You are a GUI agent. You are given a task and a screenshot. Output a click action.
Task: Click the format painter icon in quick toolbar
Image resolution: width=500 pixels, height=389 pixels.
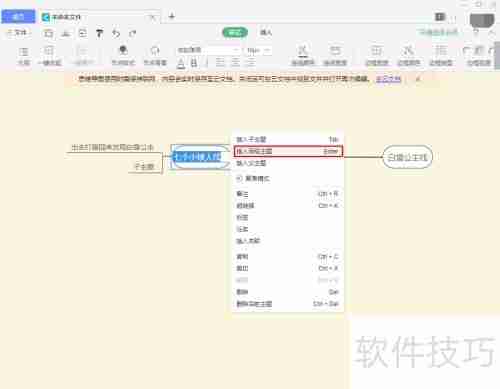click(x=99, y=33)
